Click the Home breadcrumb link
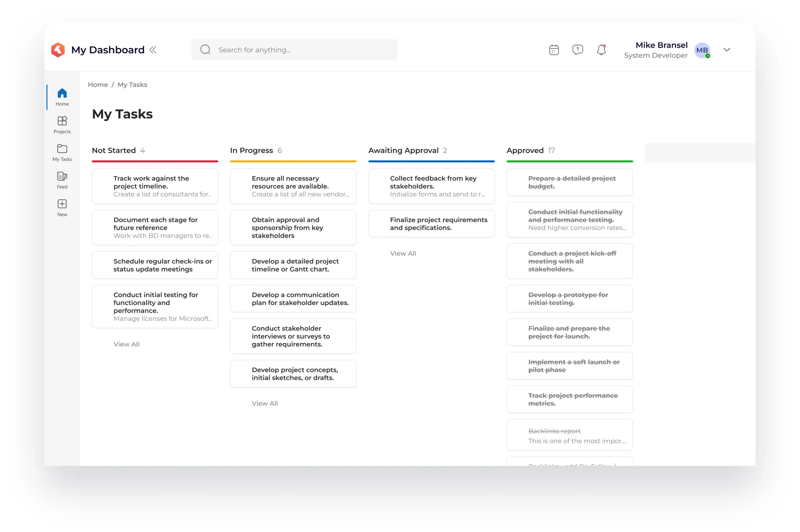This screenshot has width=800, height=532. pos(97,84)
